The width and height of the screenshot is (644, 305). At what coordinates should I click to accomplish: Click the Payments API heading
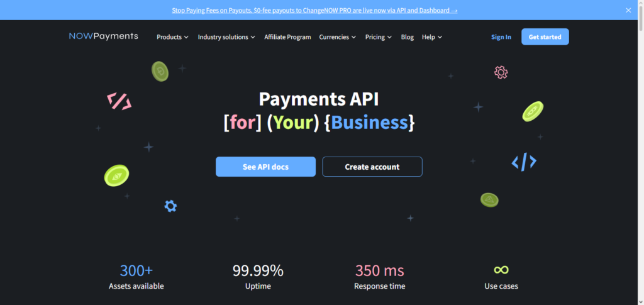pos(319,99)
